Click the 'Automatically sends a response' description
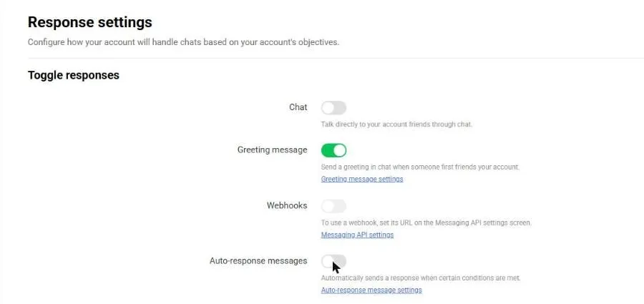The image size is (644, 304). (x=421, y=278)
